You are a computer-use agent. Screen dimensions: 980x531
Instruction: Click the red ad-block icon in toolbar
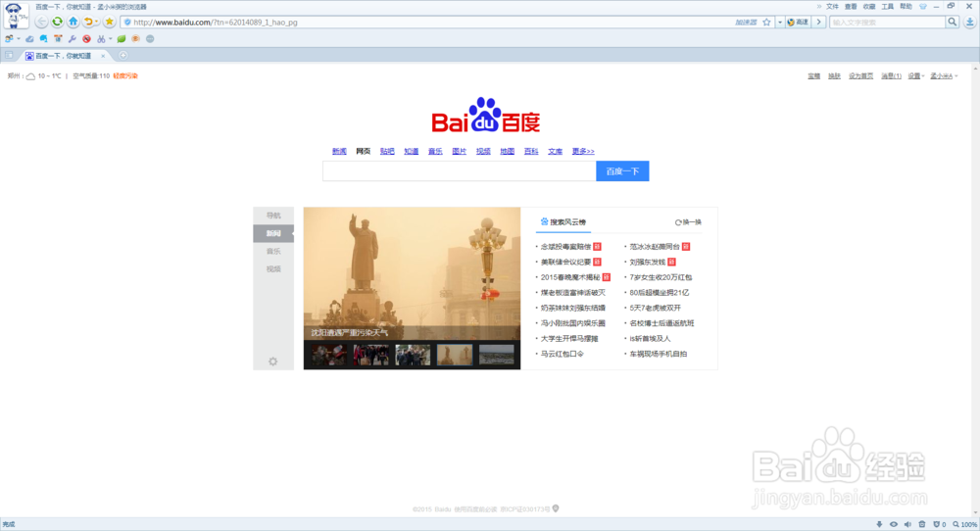pyautogui.click(x=86, y=39)
